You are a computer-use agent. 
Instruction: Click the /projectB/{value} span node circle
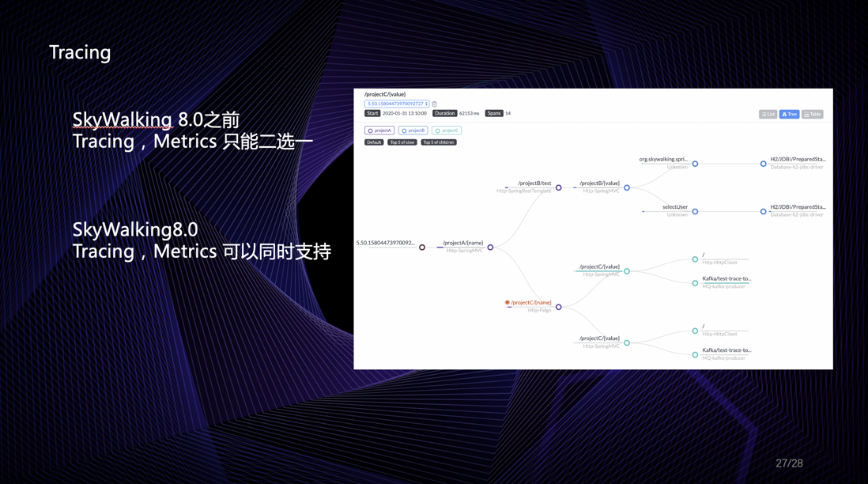coord(627,187)
